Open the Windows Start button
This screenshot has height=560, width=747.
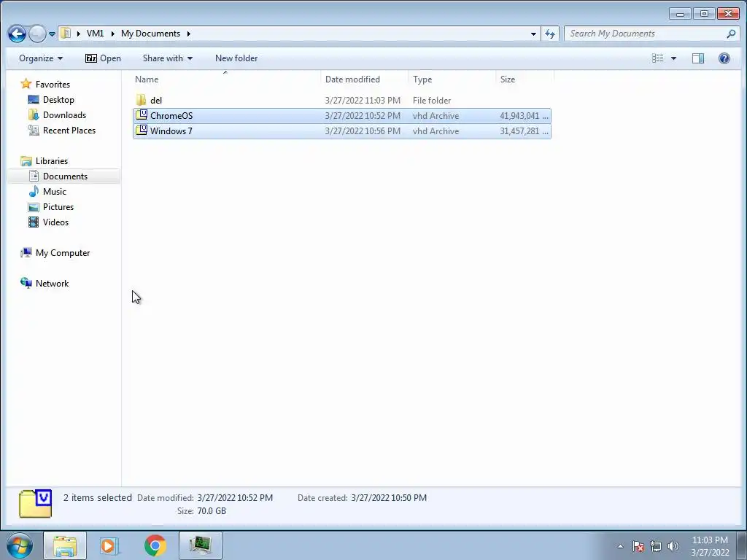coord(20,545)
